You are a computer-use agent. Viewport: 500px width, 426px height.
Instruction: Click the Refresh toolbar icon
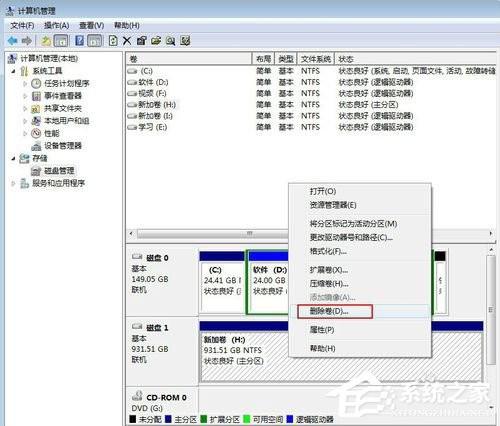pyautogui.click(x=113, y=41)
